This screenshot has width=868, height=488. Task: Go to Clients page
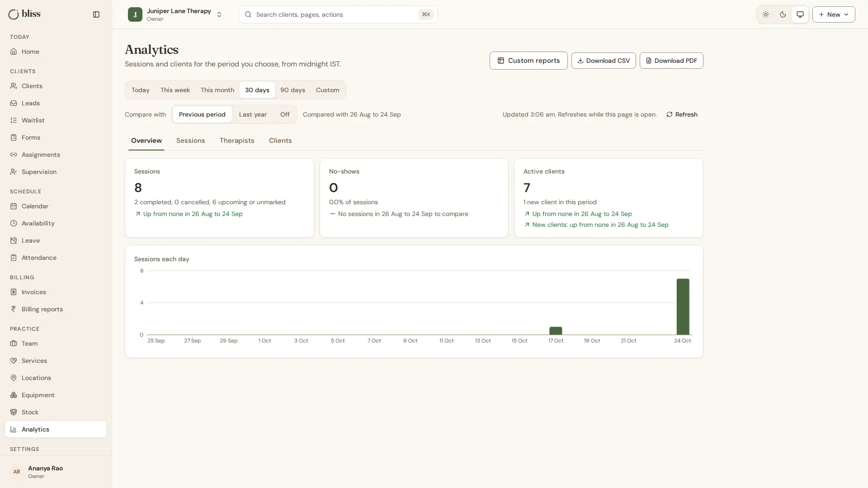[56, 86]
